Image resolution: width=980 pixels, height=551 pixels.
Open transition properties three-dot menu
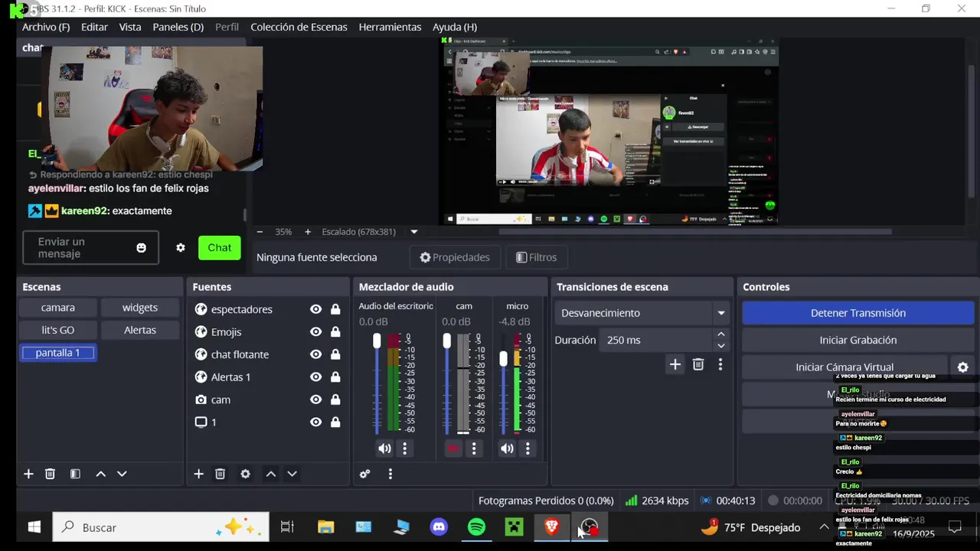(720, 364)
